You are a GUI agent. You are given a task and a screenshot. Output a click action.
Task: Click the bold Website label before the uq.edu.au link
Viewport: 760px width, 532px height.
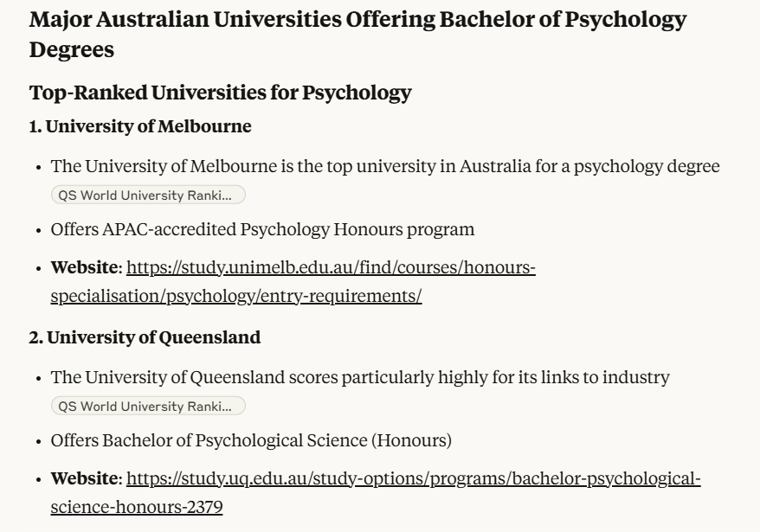[x=84, y=478]
